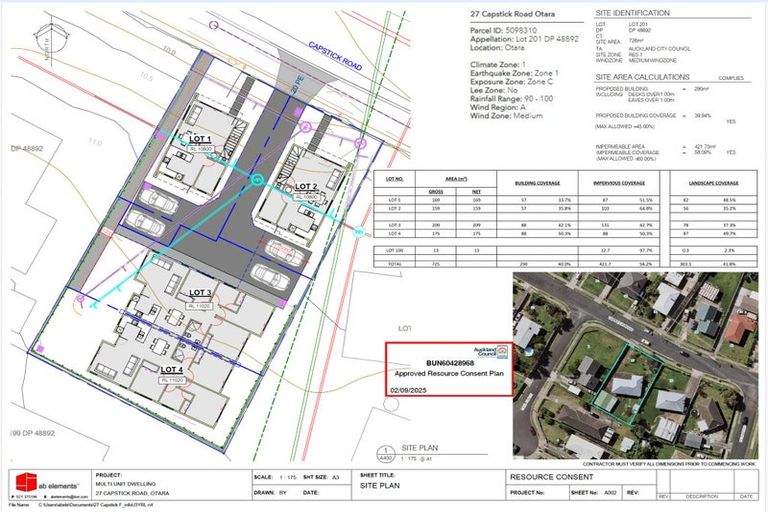Click the TOTAL row label in the table
The image size is (768, 512).
tap(394, 264)
